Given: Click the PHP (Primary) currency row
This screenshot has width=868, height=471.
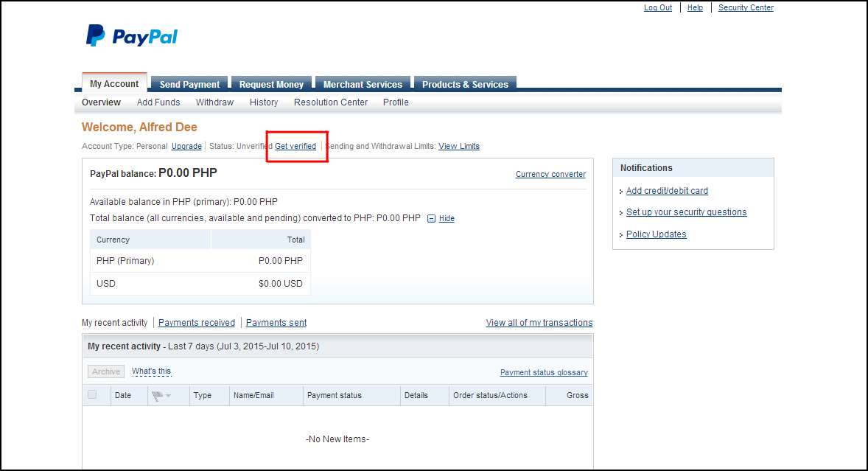Looking at the screenshot, I should [200, 261].
